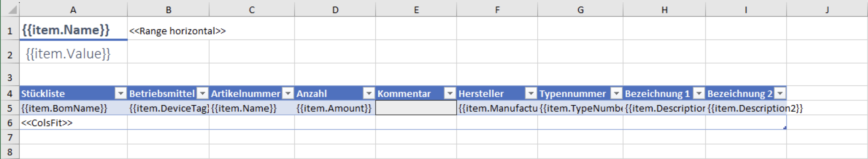Select column J header
This screenshot has height=159, width=868.
(x=827, y=10)
